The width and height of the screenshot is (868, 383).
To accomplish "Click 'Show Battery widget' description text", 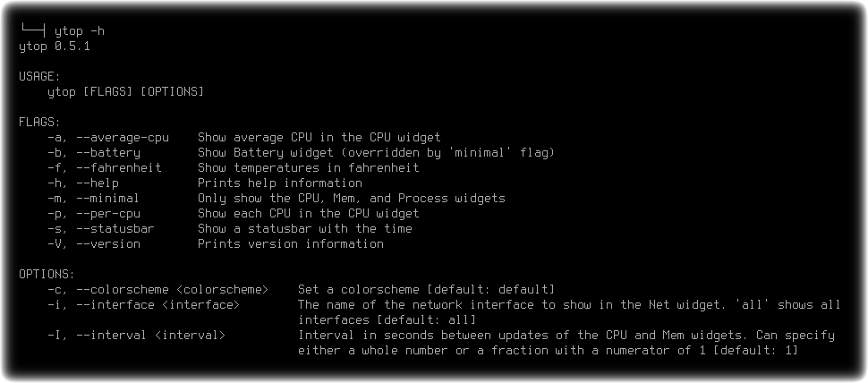I will tap(266, 153).
